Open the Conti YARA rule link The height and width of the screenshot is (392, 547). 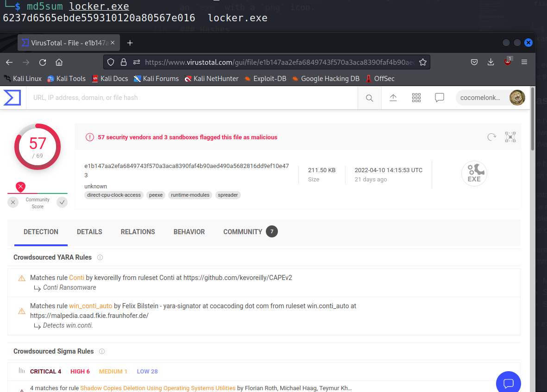pyautogui.click(x=76, y=278)
